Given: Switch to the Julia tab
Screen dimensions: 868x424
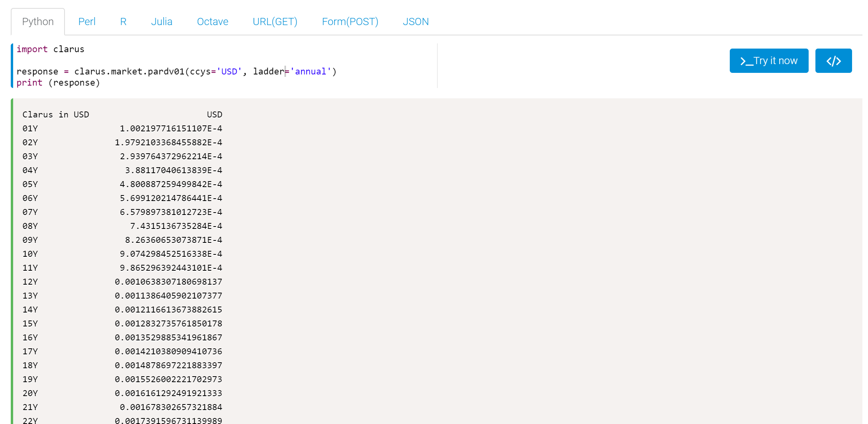Looking at the screenshot, I should click(x=162, y=21).
